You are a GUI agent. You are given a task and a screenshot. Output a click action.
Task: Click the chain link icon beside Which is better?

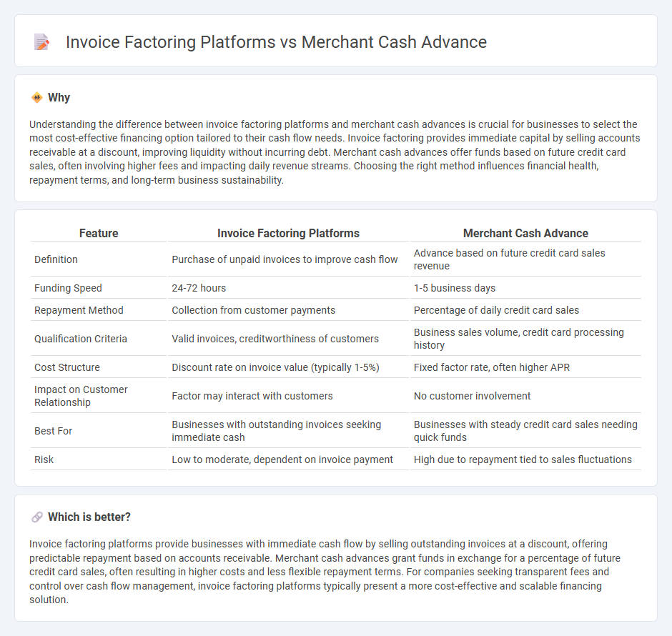[37, 517]
